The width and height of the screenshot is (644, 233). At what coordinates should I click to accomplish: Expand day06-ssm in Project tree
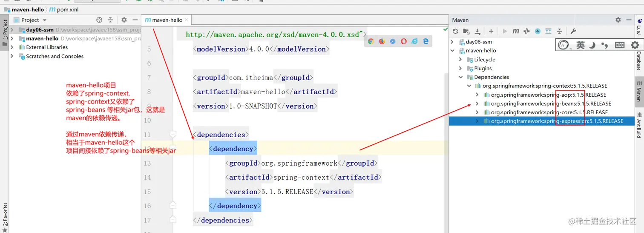pos(12,30)
